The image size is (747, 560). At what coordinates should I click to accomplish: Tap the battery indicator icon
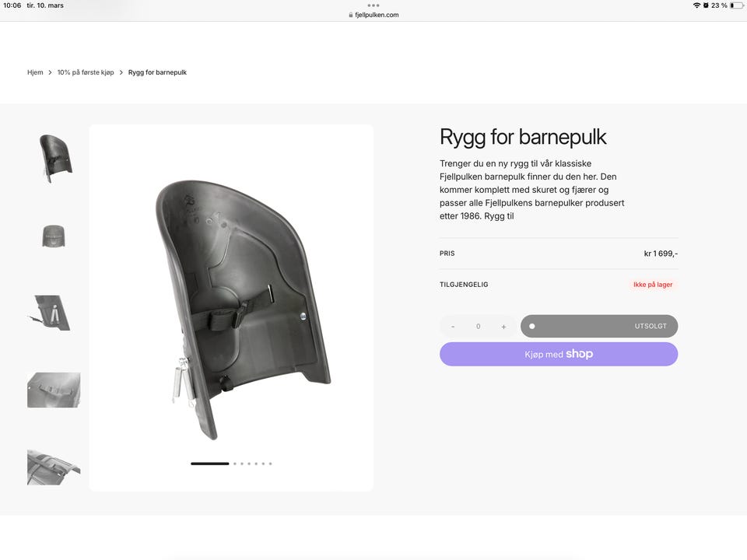click(737, 5)
